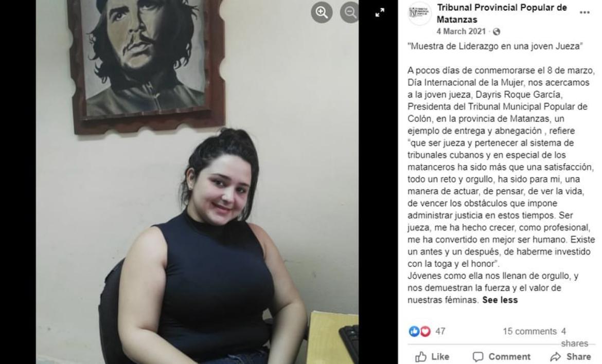Click the Tribunal Provincial page profile picture

[x=419, y=13]
